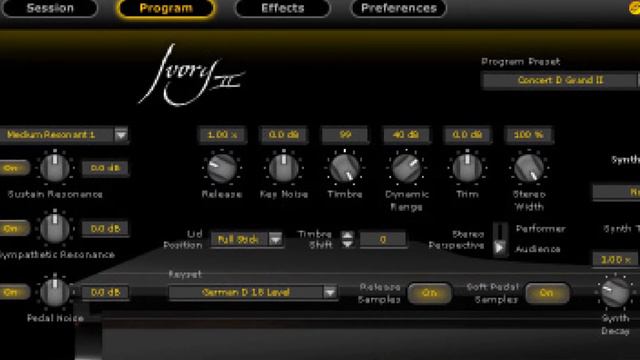Click the Sympathetic Resonance knob

tap(55, 228)
